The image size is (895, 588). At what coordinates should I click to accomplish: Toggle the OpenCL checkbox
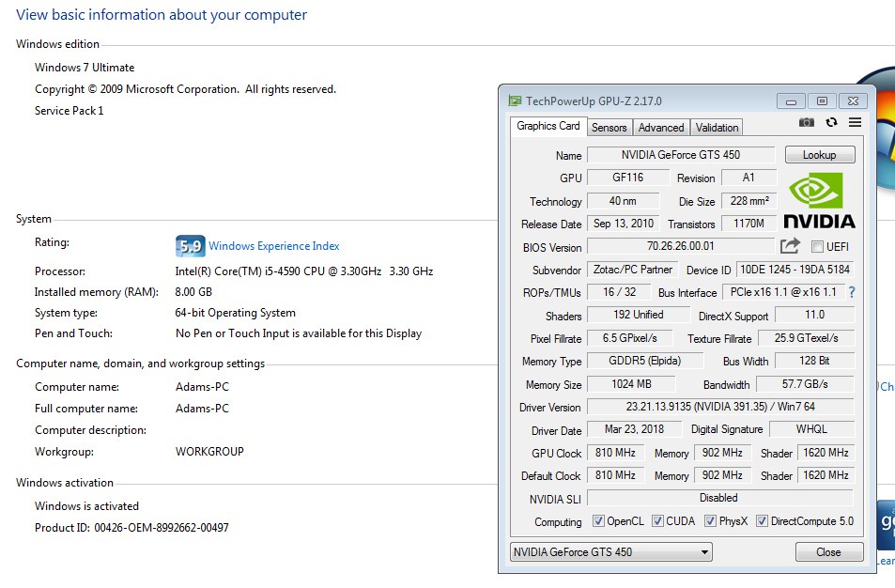point(598,521)
